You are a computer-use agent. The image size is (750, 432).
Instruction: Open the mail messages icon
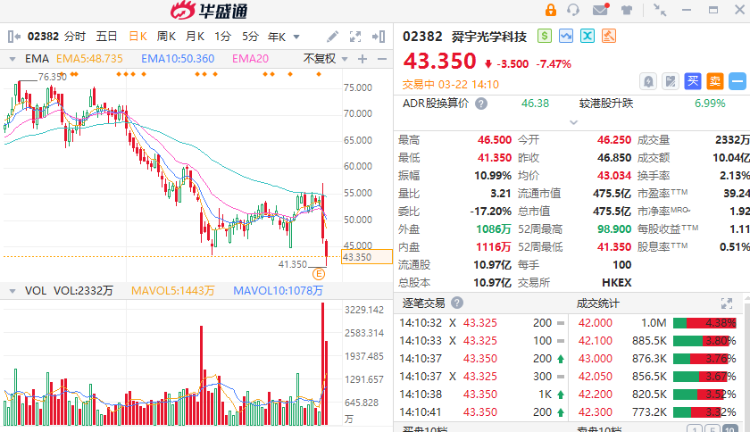point(600,10)
